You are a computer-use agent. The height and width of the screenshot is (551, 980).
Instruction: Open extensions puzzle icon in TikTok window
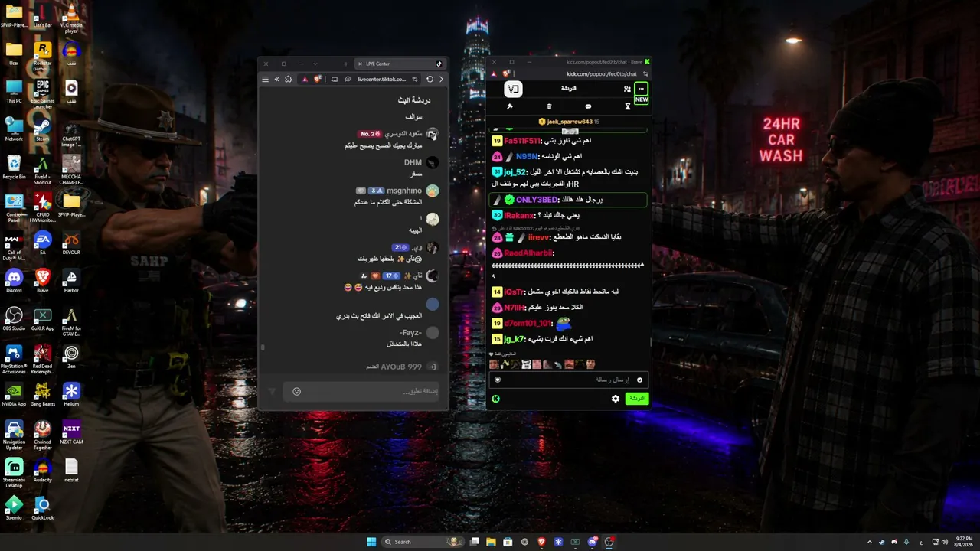click(x=289, y=79)
